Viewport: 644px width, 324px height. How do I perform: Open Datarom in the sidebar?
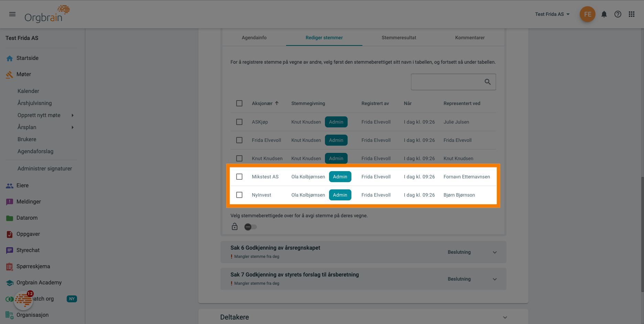click(27, 218)
